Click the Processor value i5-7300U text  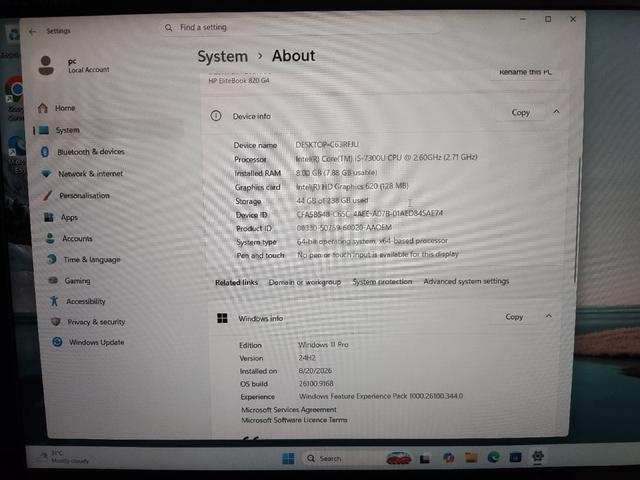(x=386, y=157)
